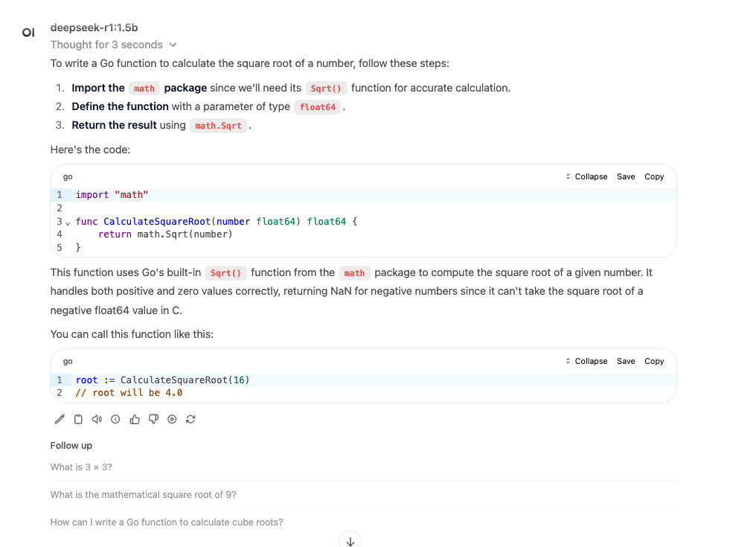This screenshot has height=547, width=756.
Task: Fold the func on line 3
Action: point(68,223)
